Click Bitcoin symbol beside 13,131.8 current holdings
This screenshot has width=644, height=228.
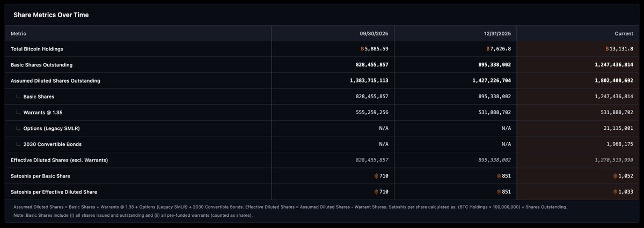click(608, 49)
